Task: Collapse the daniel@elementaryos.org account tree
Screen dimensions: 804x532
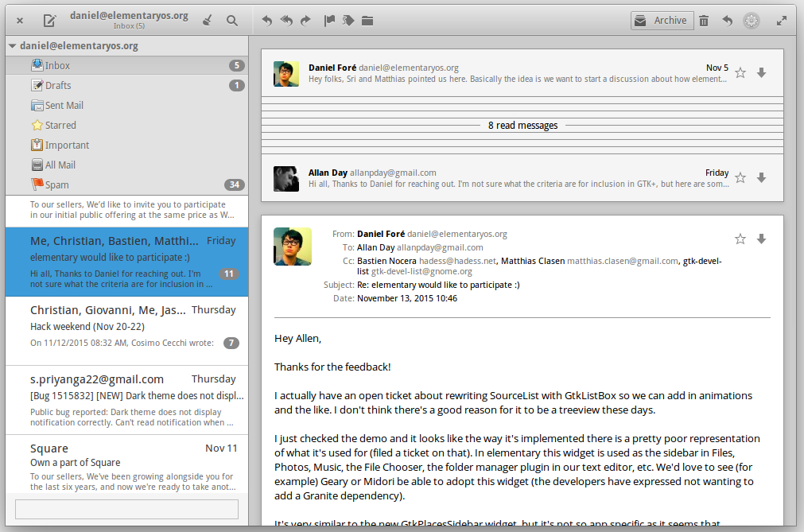Action: point(12,45)
